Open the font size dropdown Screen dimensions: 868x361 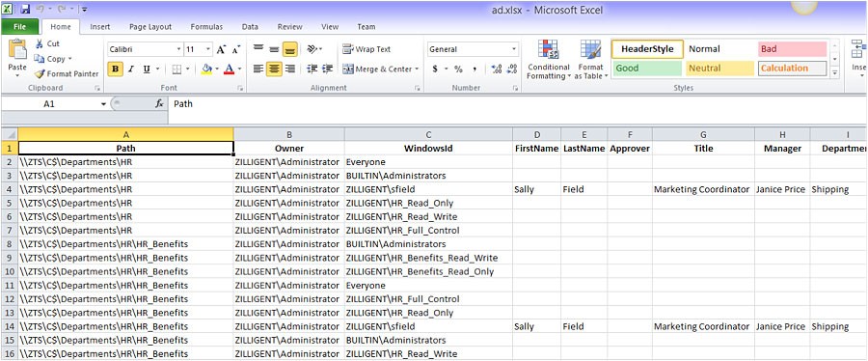[x=208, y=49]
